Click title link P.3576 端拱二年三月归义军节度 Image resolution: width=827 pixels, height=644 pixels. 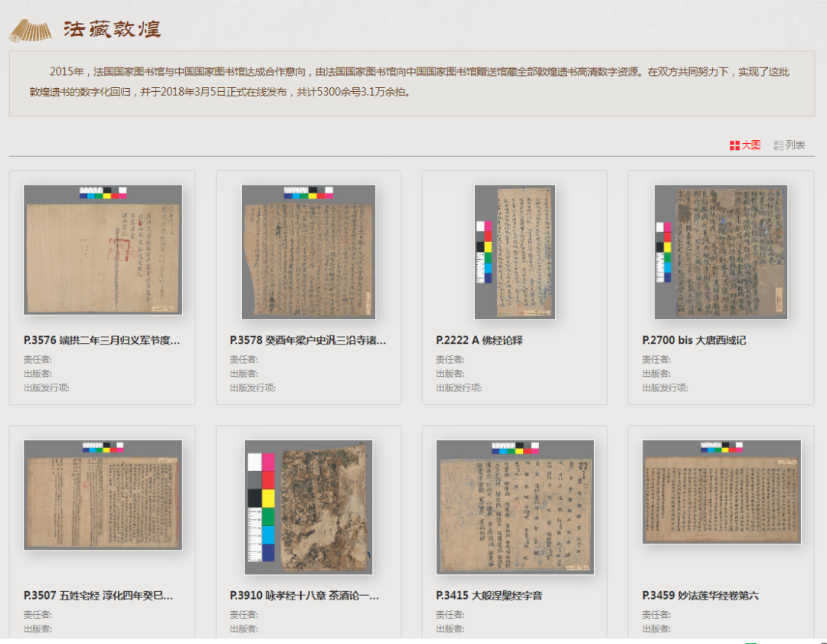102,340
